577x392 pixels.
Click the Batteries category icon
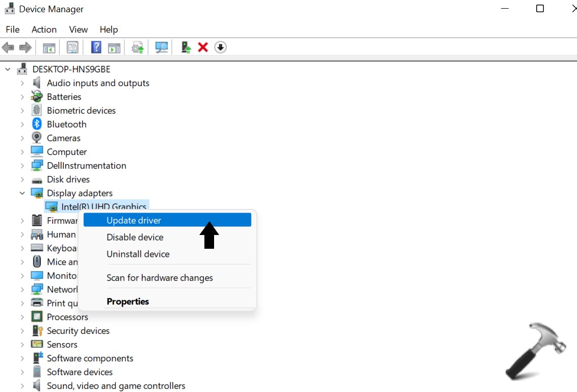click(x=37, y=96)
